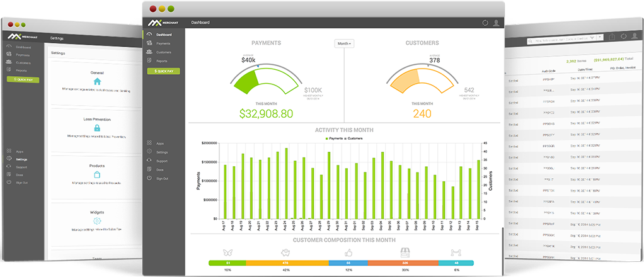The height and width of the screenshot is (277, 644).
Task: Click the filter funnel icon in the right search box
Action: pos(592,37)
